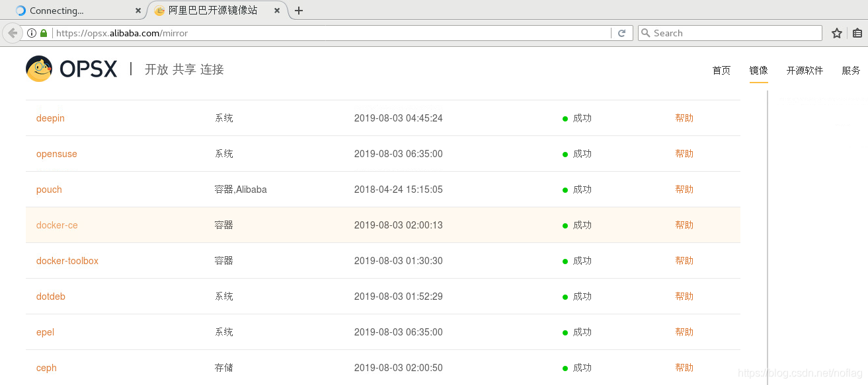Click the 存储 category of ceph
The width and height of the screenshot is (868, 385).
click(224, 368)
